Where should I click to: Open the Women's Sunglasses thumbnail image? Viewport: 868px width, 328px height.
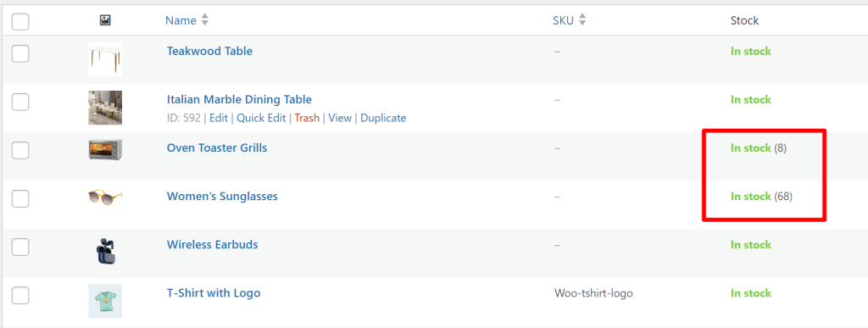click(105, 197)
